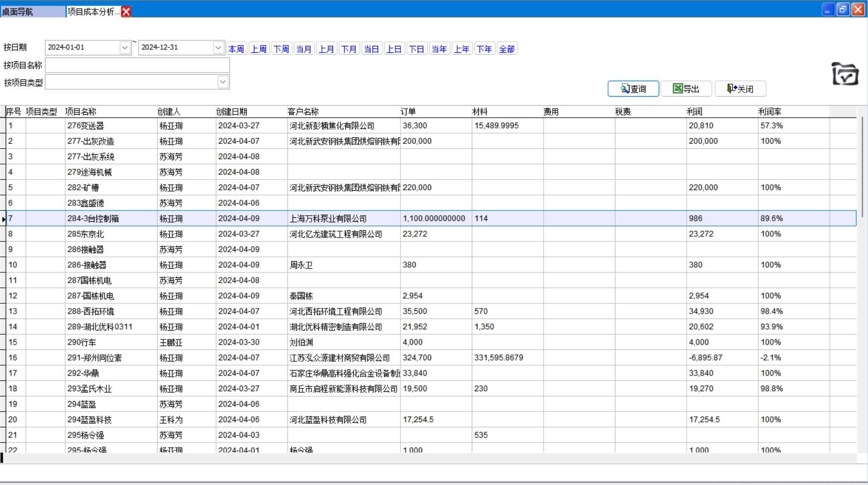The image size is (868, 485).
Task: Switch to the 桌面导航 tab
Action: pos(17,12)
